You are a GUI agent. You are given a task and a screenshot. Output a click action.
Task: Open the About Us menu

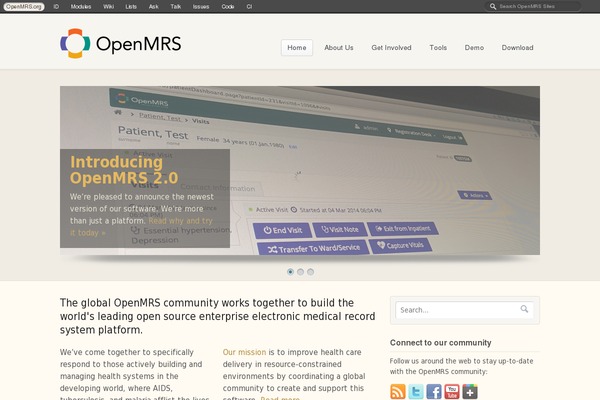[339, 47]
